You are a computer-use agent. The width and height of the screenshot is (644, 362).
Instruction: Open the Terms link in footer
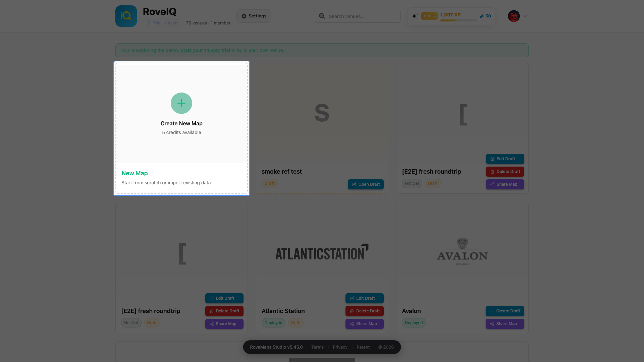tap(317, 347)
